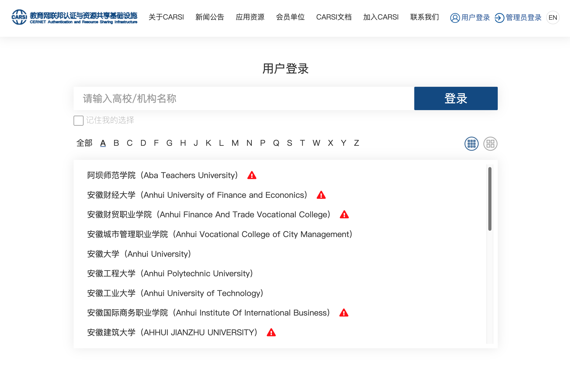Select letter filter W
570x392 pixels.
tap(316, 143)
